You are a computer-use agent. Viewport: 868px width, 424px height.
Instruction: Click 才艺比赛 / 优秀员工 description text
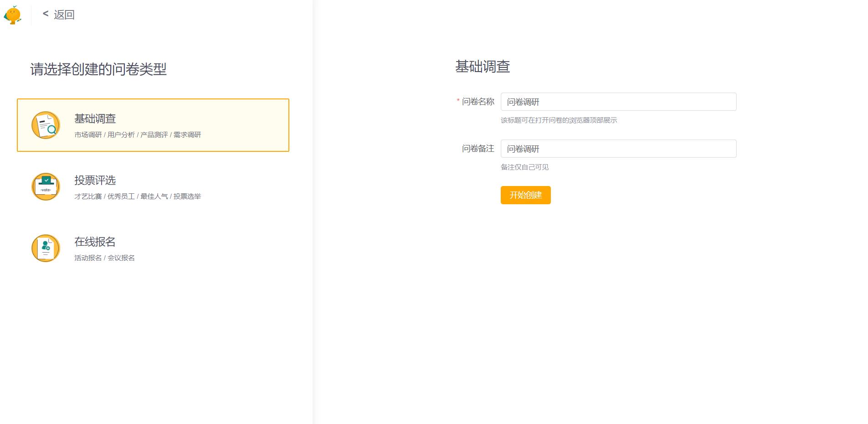click(x=138, y=196)
